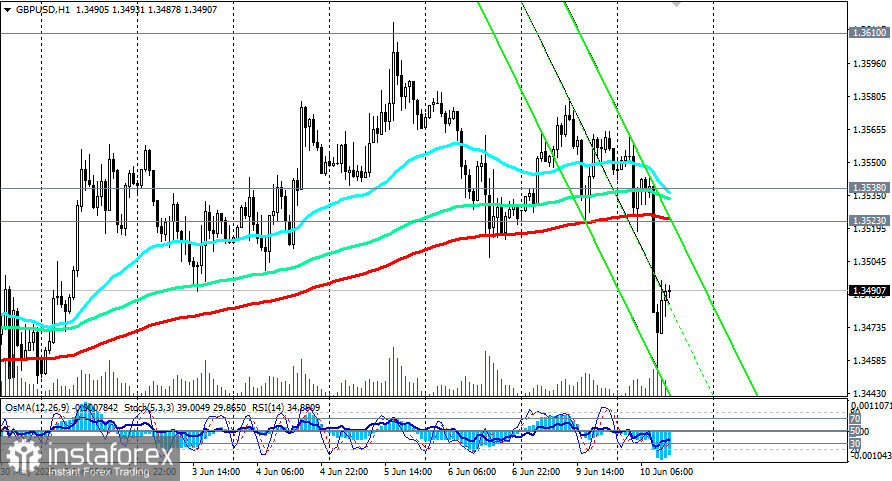
Task: Click the 1.35045 price axis value
Action: pyautogui.click(x=870, y=262)
